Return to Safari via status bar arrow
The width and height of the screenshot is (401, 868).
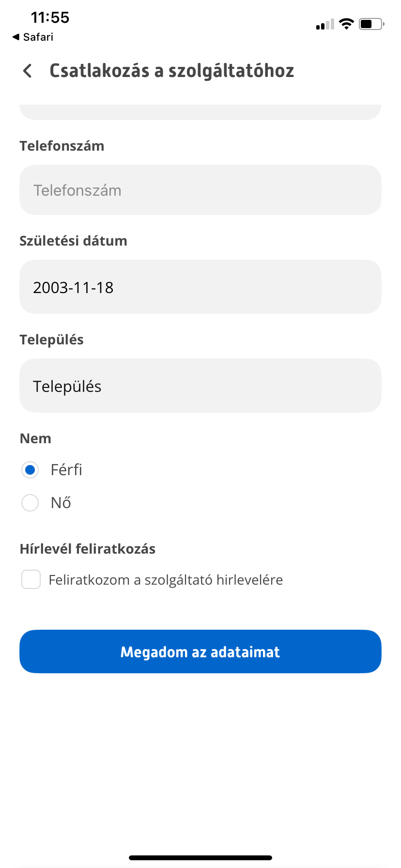pos(32,37)
